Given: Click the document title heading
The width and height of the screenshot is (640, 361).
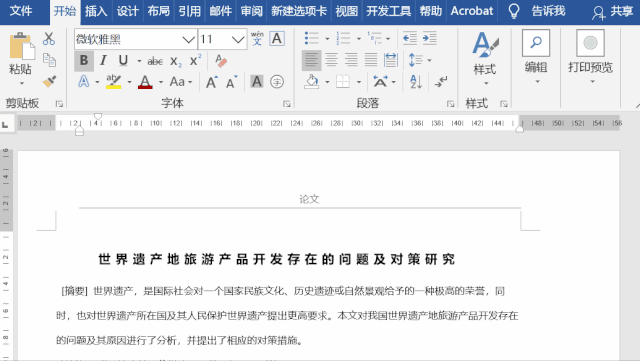Looking at the screenshot, I should (x=277, y=259).
